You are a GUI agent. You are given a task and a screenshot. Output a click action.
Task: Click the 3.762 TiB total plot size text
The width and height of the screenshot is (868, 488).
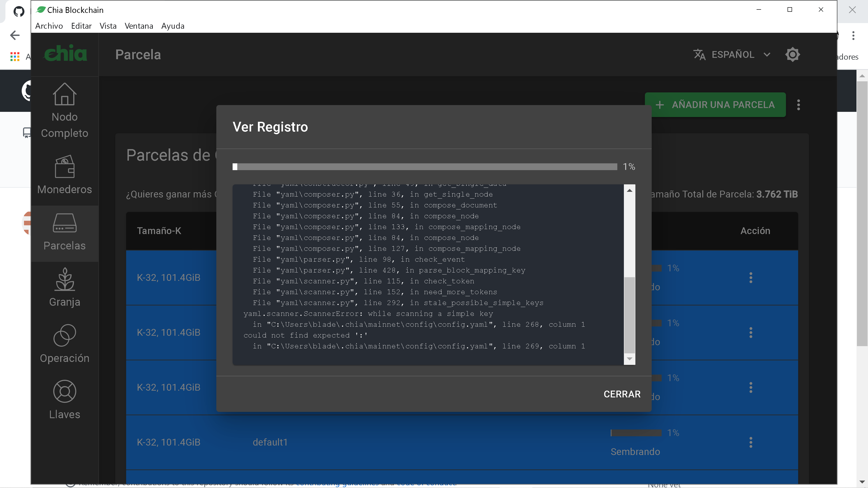[x=777, y=194]
